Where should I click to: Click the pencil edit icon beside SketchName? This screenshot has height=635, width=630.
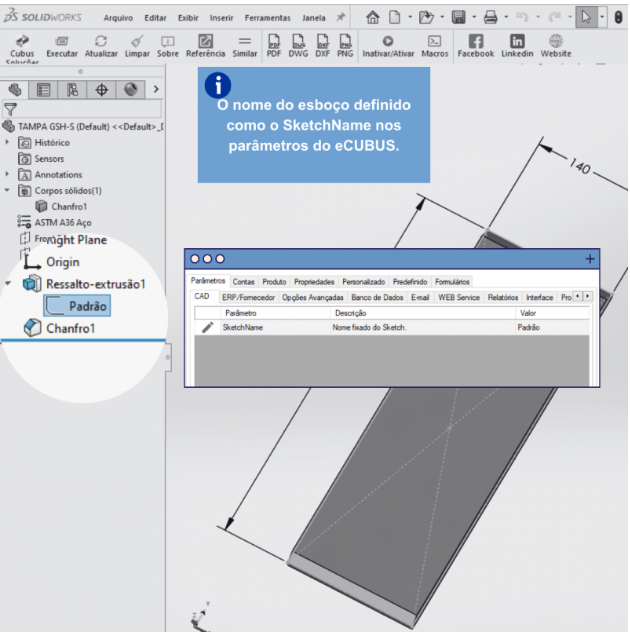coord(208,327)
